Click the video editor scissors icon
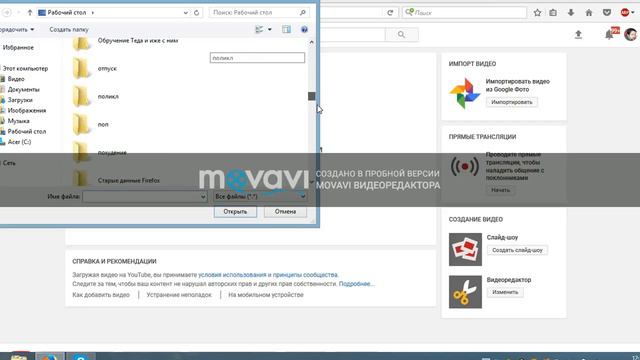Viewport: 640px width, 360px height. (x=465, y=292)
